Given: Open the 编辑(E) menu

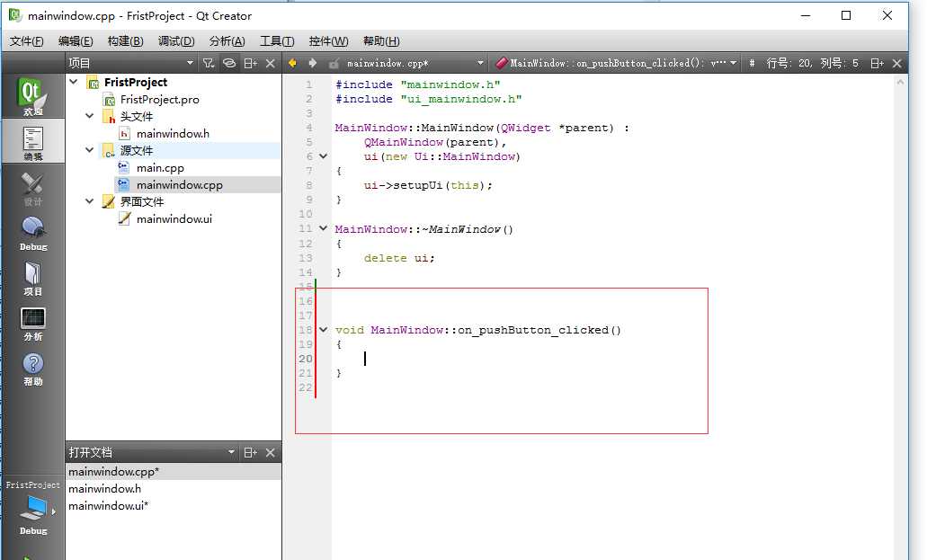Looking at the screenshot, I should click(x=76, y=40).
